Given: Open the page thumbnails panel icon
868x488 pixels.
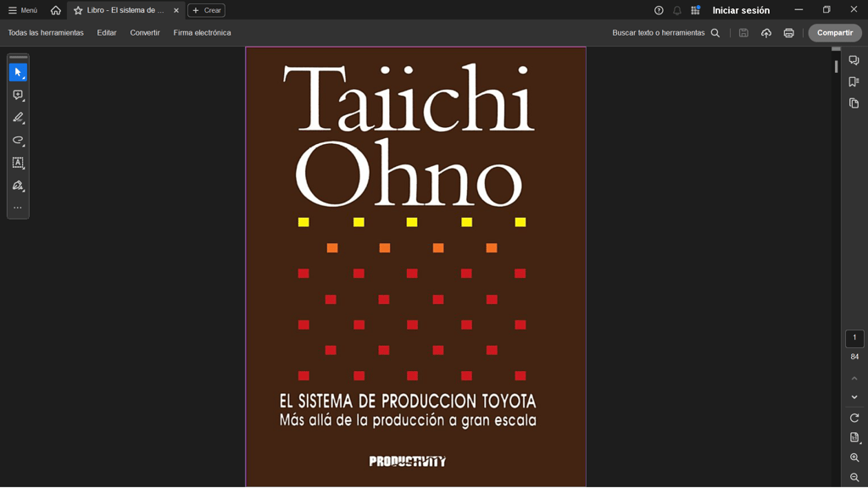Looking at the screenshot, I should coord(854,103).
